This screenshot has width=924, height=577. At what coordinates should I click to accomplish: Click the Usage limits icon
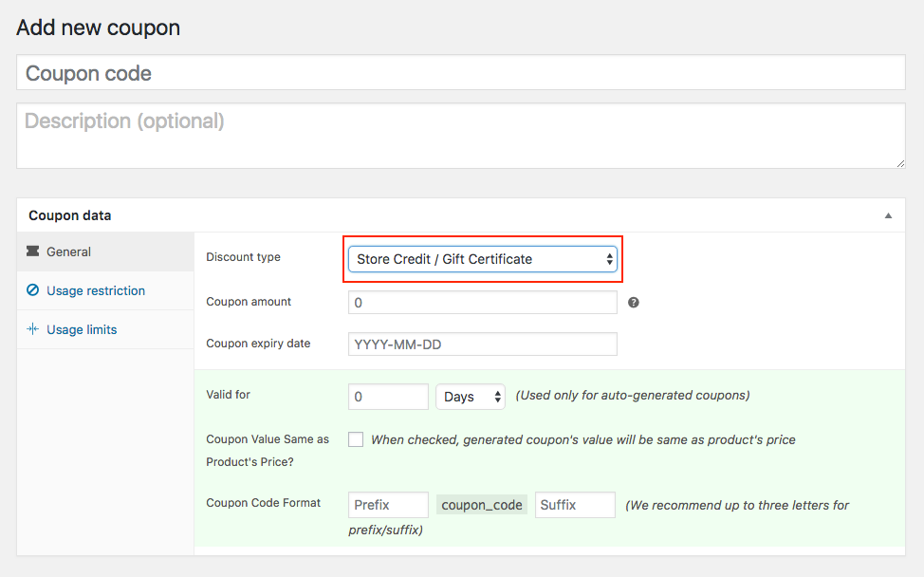point(33,329)
